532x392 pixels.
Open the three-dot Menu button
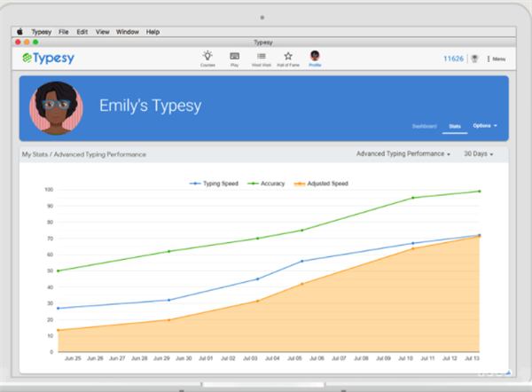click(497, 59)
